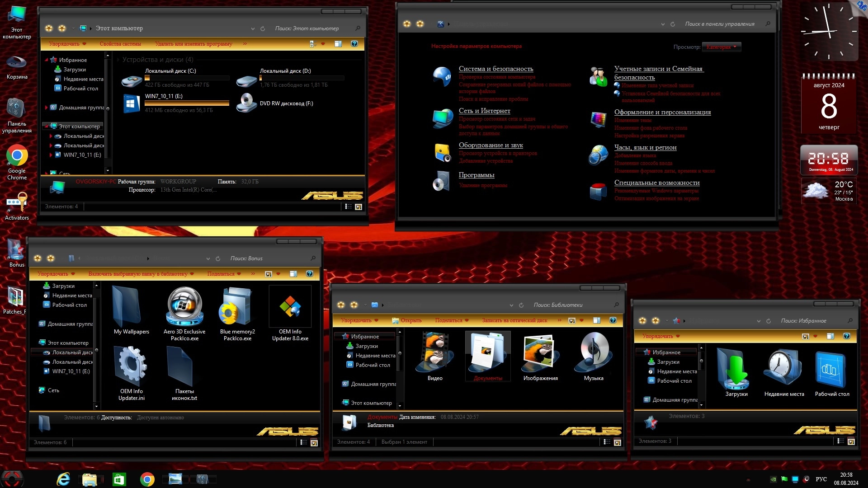Viewport: 868px width, 488px height.
Task: Open the Activators desktop icon
Action: click(x=17, y=202)
